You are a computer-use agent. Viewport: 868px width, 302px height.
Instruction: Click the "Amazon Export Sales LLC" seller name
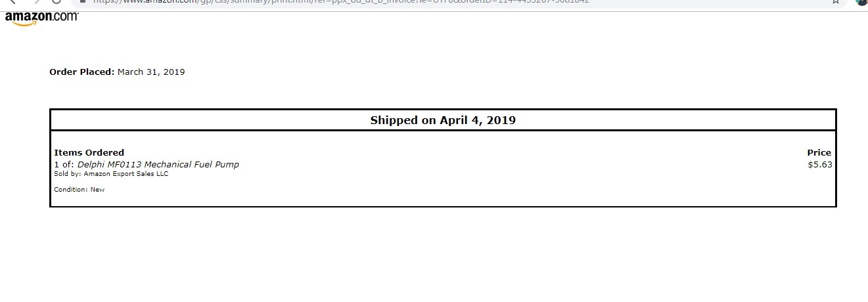tap(126, 174)
